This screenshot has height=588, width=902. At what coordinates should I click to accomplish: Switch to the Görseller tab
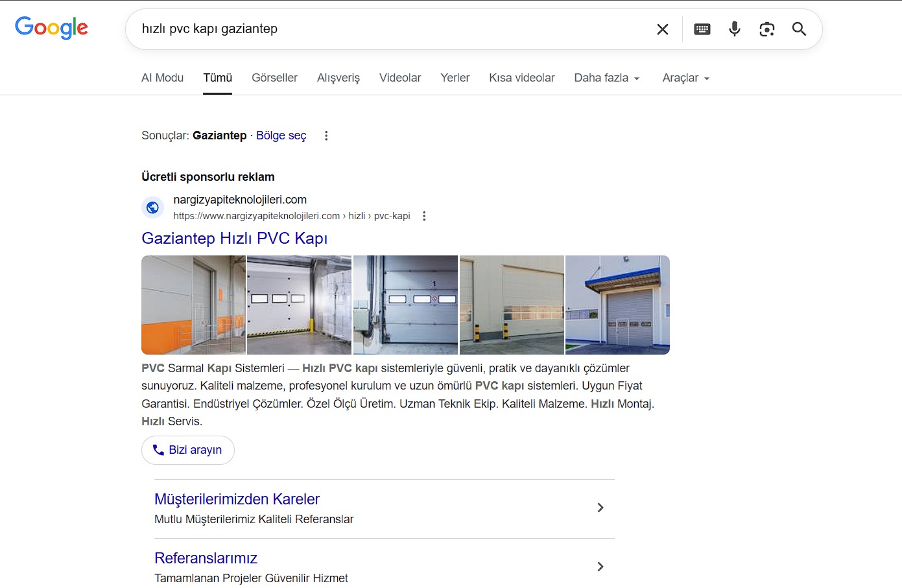pos(274,78)
